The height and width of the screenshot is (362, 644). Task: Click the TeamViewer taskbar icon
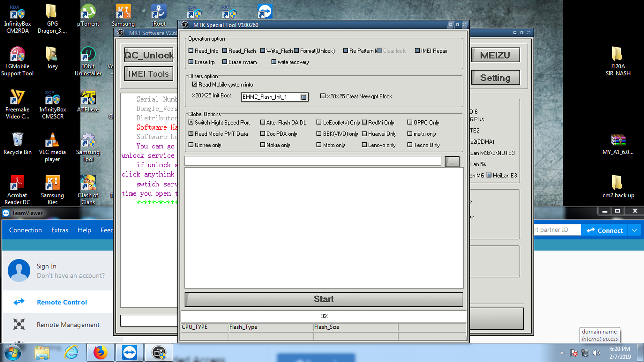pyautogui.click(x=130, y=353)
